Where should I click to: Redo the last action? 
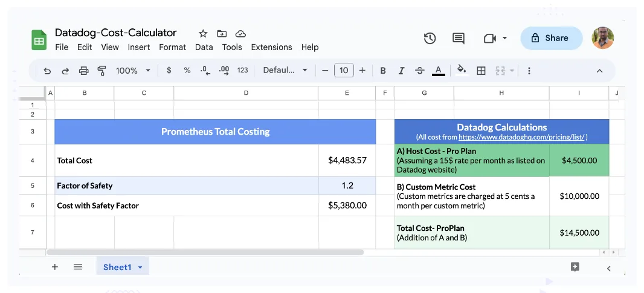[x=65, y=71]
